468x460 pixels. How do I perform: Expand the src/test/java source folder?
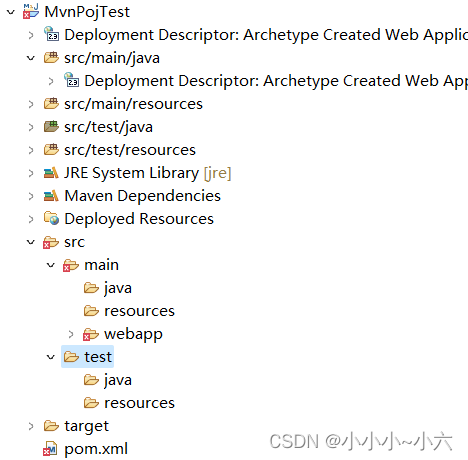click(x=31, y=127)
